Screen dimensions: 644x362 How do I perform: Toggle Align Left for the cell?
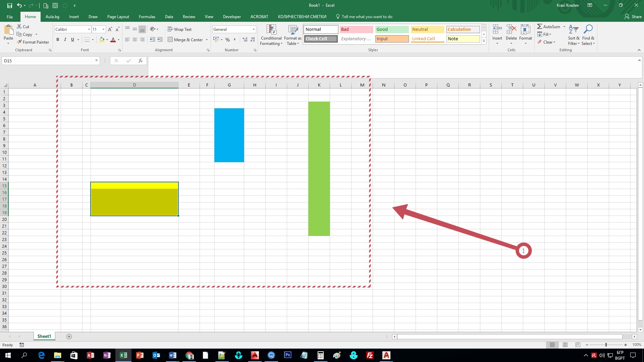(x=127, y=40)
